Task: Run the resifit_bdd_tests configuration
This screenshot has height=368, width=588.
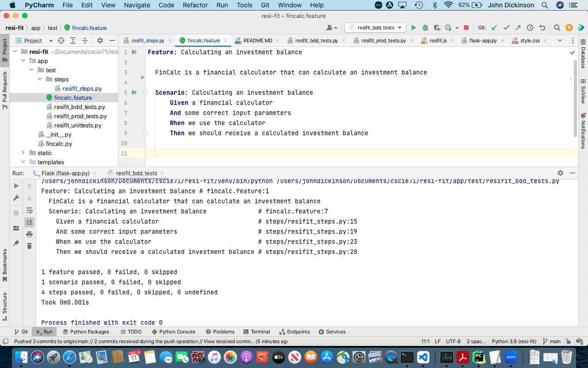Action: coord(413,27)
